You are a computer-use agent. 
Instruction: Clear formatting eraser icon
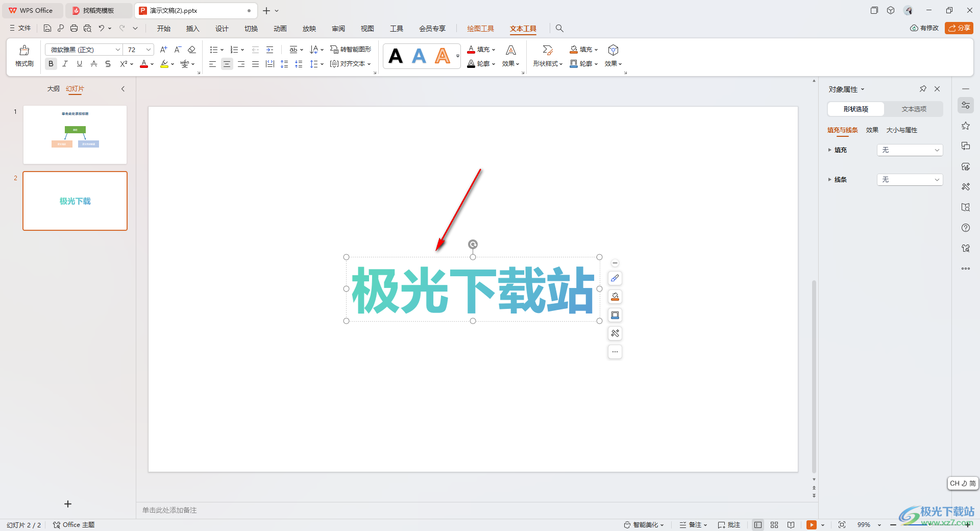[192, 50]
